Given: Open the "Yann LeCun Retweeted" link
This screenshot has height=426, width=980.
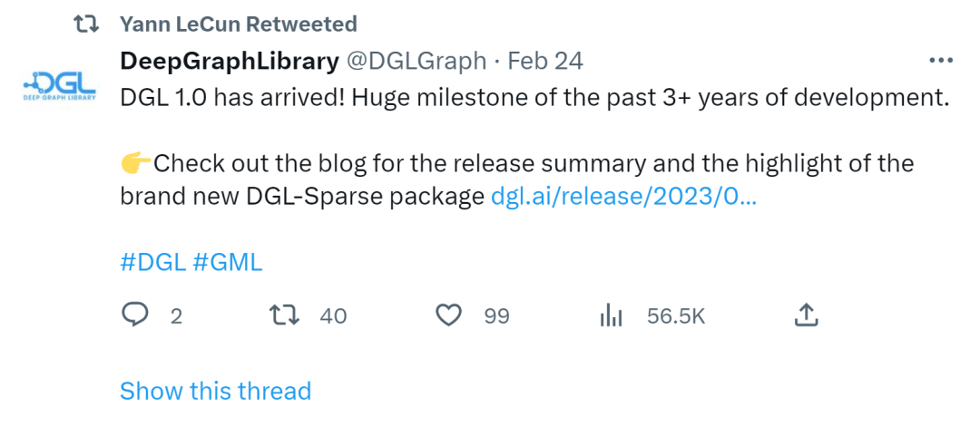Looking at the screenshot, I should click(x=239, y=24).
